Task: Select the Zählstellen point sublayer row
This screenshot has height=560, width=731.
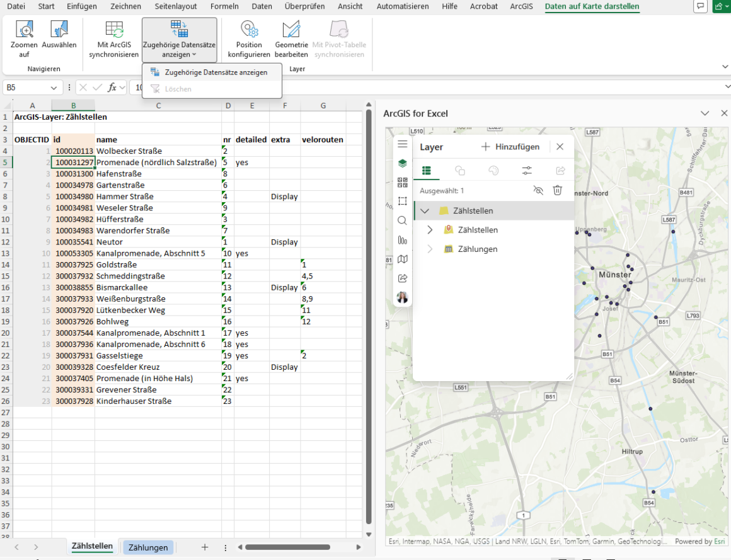Action: tap(493, 230)
